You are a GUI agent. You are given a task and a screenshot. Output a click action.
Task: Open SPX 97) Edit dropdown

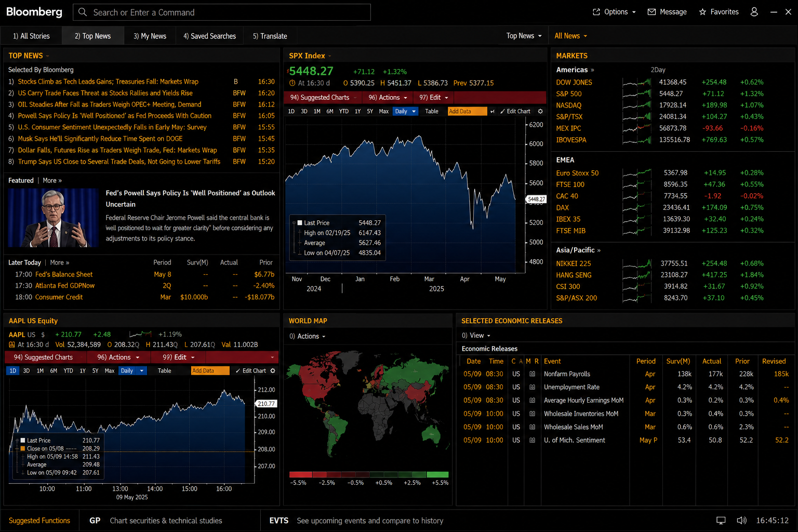pos(434,97)
